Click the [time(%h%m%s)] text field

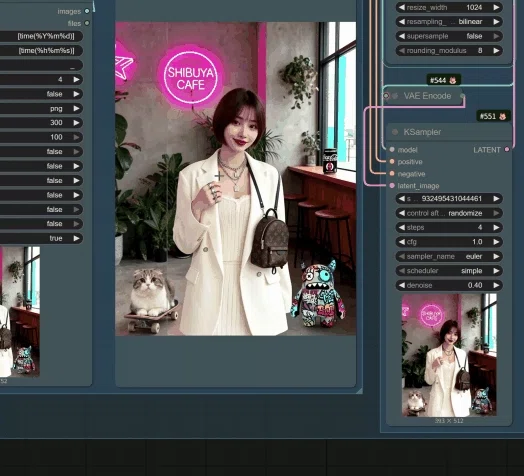click(41, 50)
